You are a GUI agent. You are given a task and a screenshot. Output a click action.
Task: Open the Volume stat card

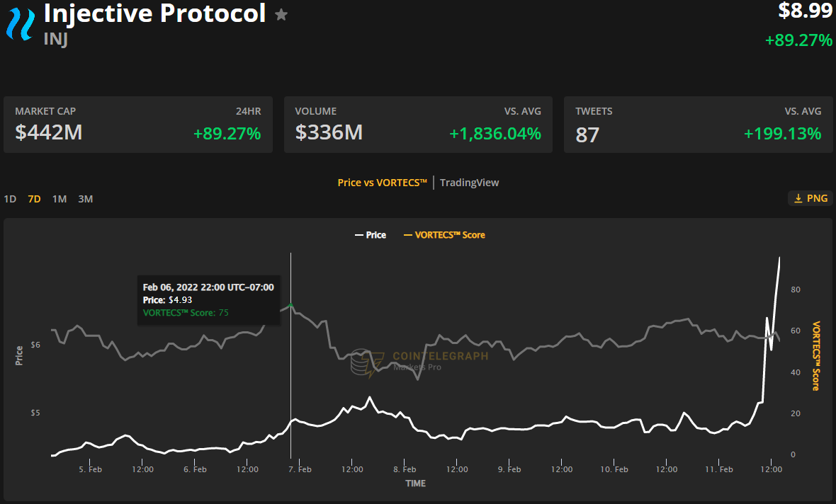[418, 123]
